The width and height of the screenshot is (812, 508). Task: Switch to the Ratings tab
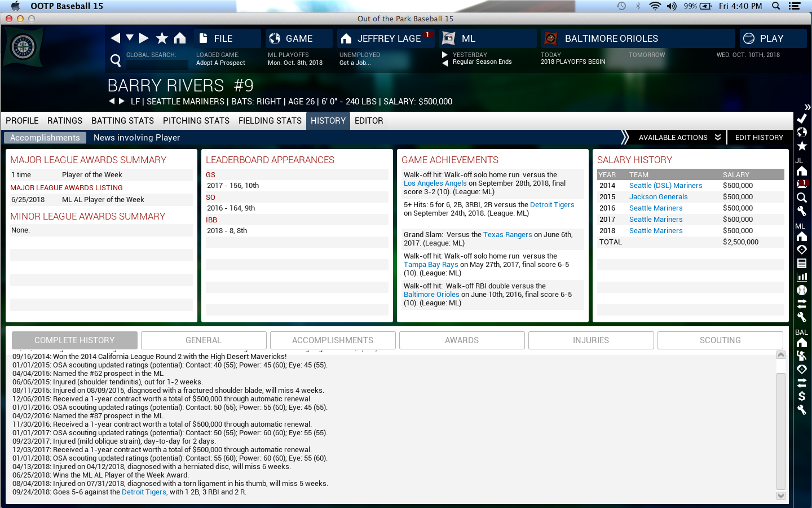point(65,121)
